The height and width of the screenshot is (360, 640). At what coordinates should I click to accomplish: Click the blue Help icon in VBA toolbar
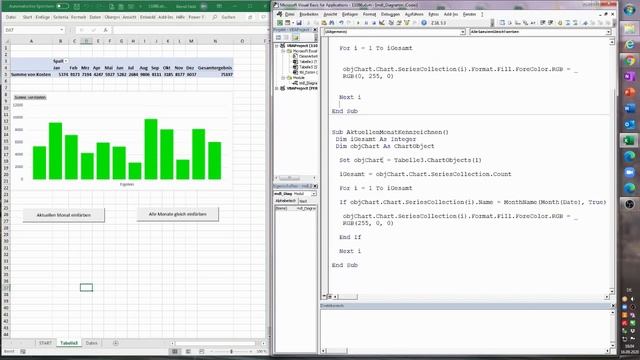[x=424, y=23]
